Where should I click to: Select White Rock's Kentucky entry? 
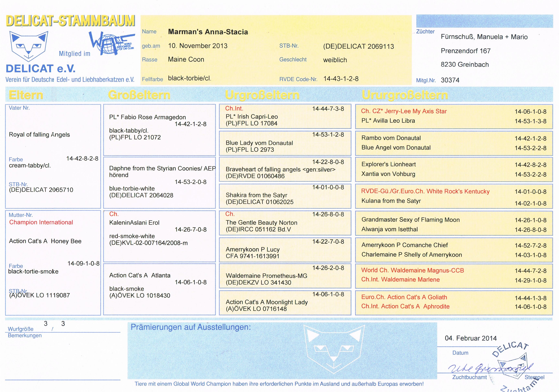pyautogui.click(x=425, y=191)
